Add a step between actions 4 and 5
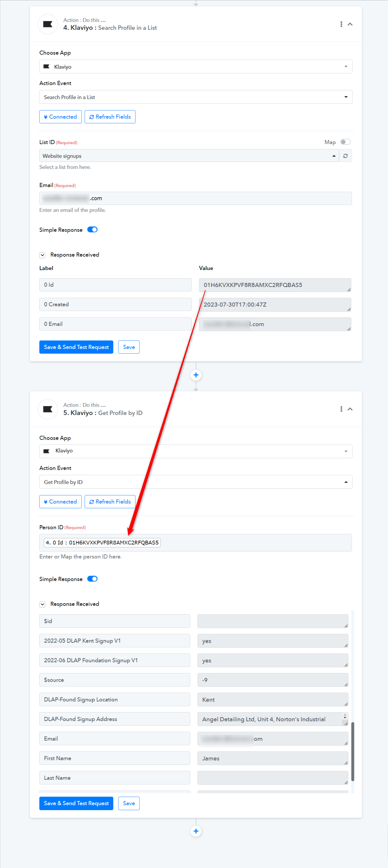This screenshot has height=868, width=388. (196, 375)
